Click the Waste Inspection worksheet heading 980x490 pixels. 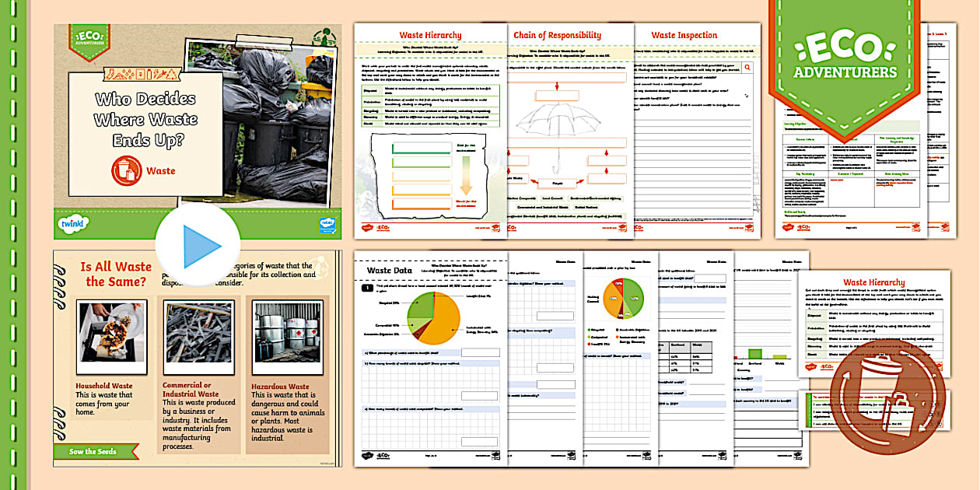pyautogui.click(x=685, y=35)
